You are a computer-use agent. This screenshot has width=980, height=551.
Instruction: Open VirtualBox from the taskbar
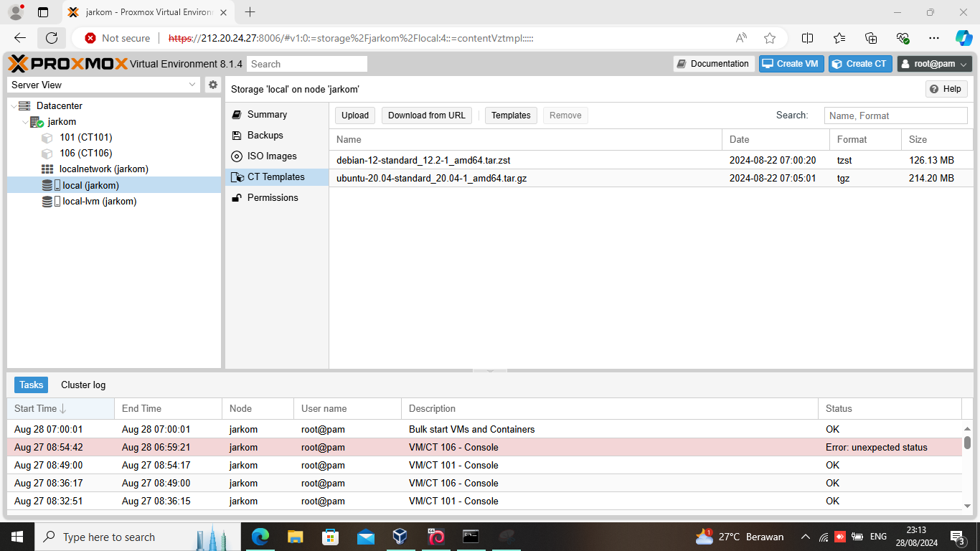[x=400, y=537]
